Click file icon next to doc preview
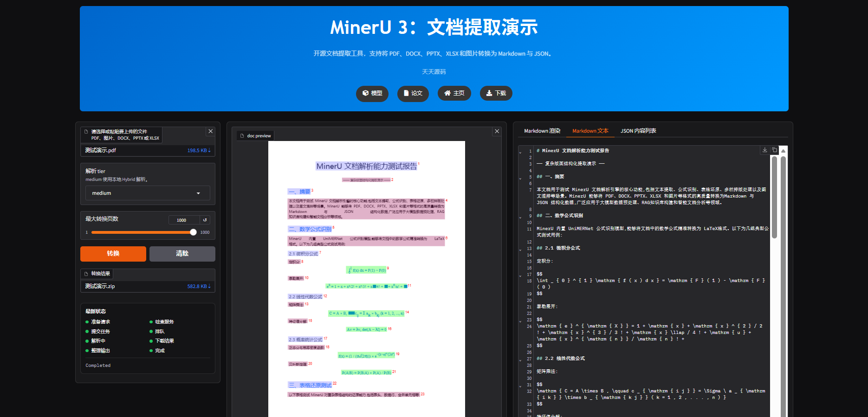The height and width of the screenshot is (417, 868). tap(242, 136)
